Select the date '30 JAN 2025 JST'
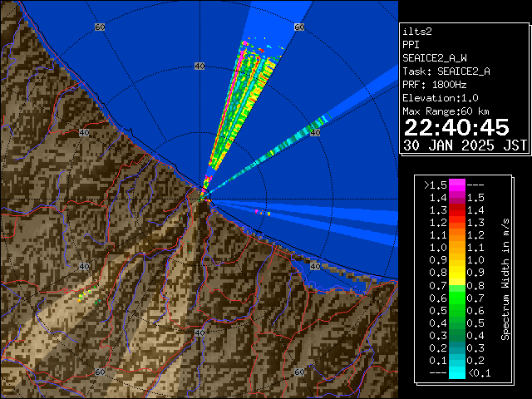This screenshot has height=399, width=532. 465,145
